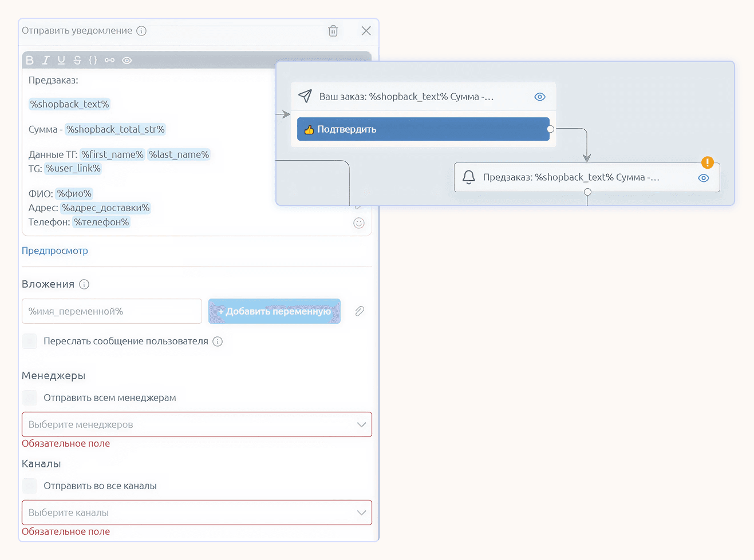Click the Предпросмотр link
Image resolution: width=754 pixels, height=560 pixels.
(x=55, y=251)
